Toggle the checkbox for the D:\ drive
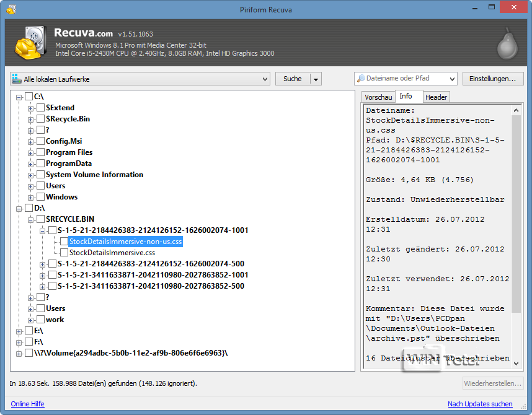Viewport: 532px width, 415px height. (29, 208)
